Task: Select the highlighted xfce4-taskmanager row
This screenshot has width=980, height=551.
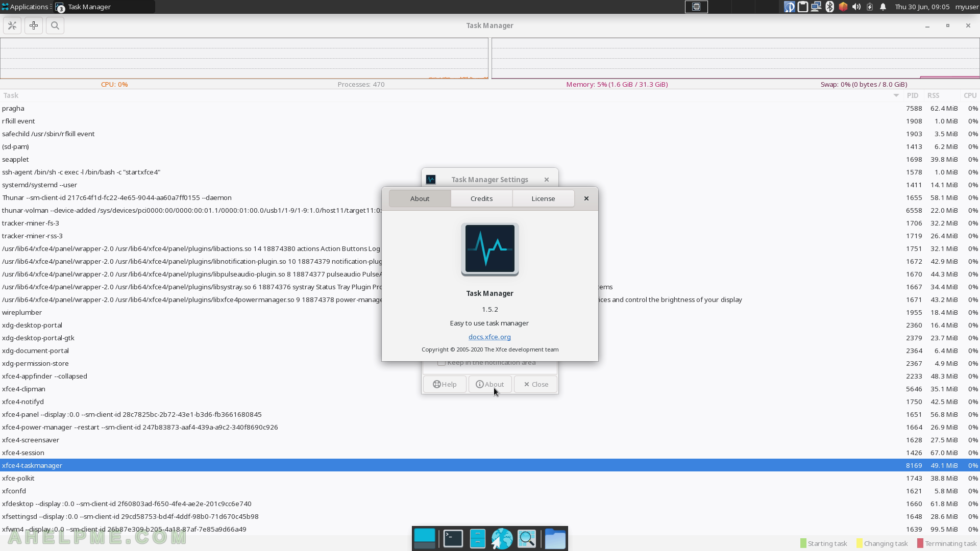Action: click(490, 465)
